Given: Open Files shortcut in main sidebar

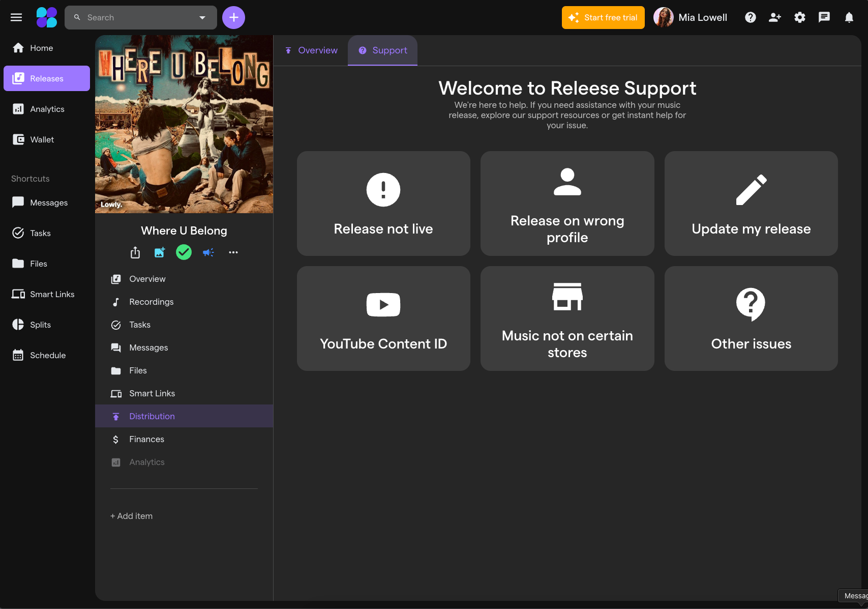Looking at the screenshot, I should (47, 264).
